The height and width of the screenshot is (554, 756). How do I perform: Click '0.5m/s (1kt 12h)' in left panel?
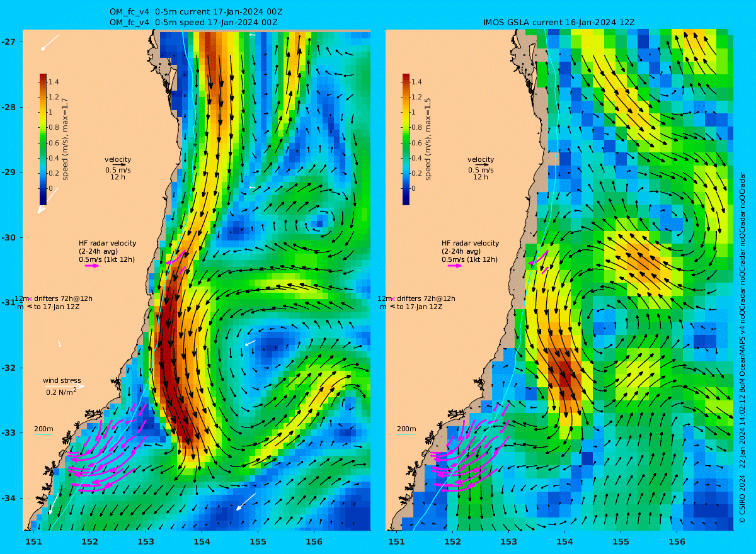[x=107, y=259]
